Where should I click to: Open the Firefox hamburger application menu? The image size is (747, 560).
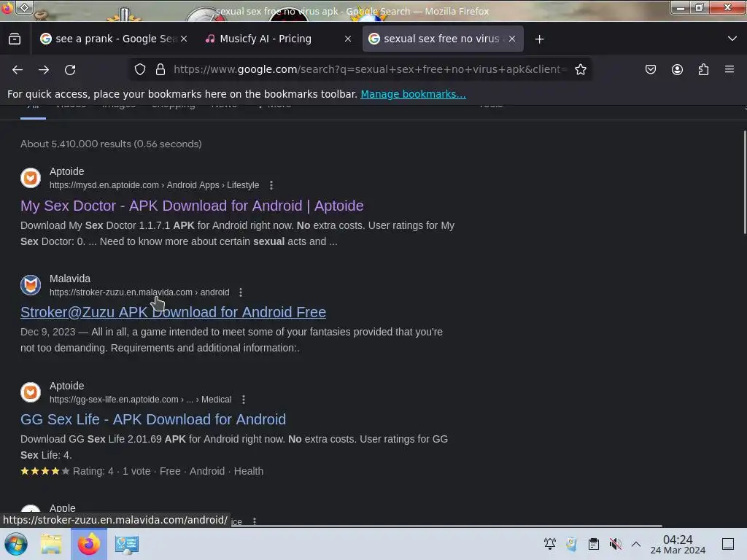pos(729,69)
